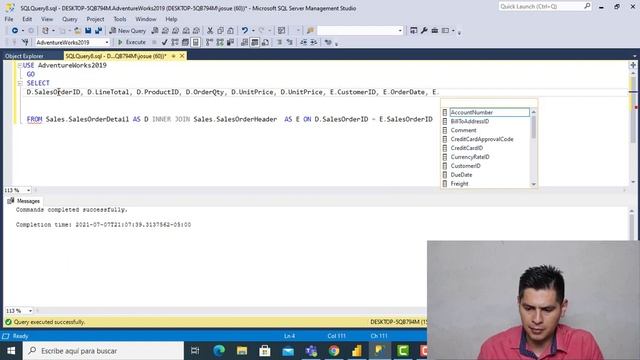Click the Decrease Indent icon
Screen dimensions: 640x360
(x=304, y=42)
